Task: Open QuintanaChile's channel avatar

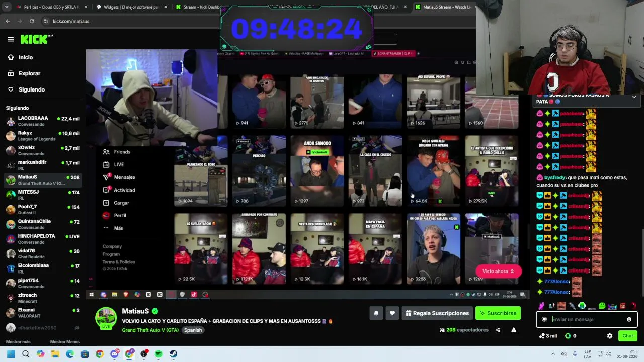Action: click(x=11, y=224)
